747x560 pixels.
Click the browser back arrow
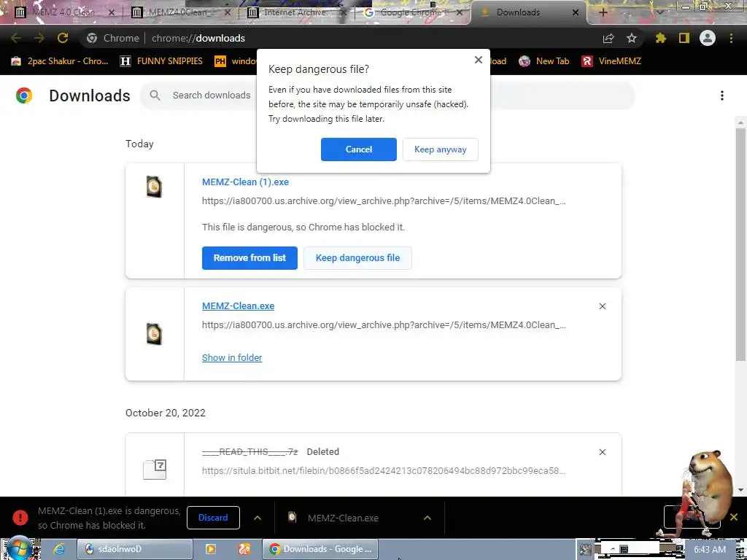tap(16, 38)
